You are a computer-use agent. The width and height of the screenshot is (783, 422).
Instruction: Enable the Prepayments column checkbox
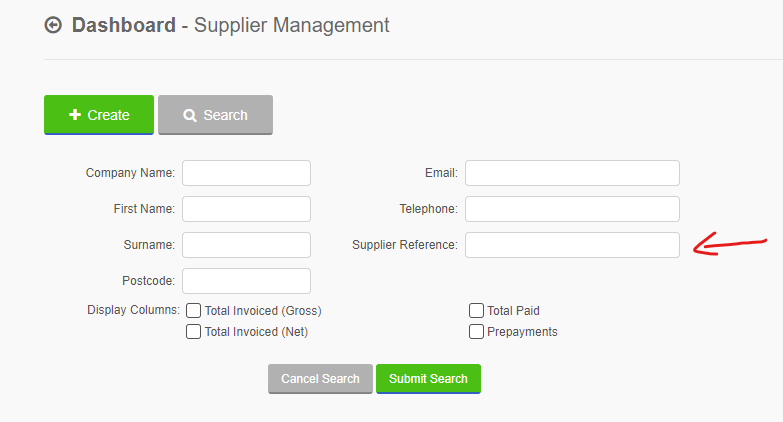tap(476, 332)
